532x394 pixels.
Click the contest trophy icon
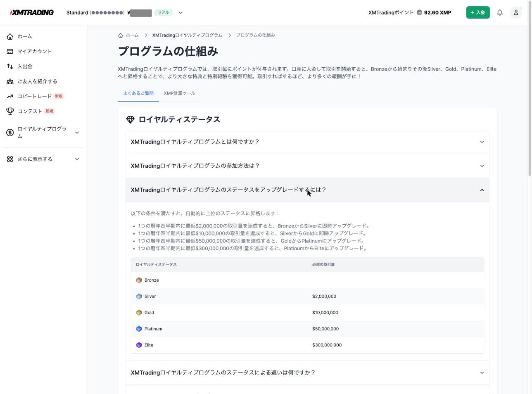tap(10, 111)
